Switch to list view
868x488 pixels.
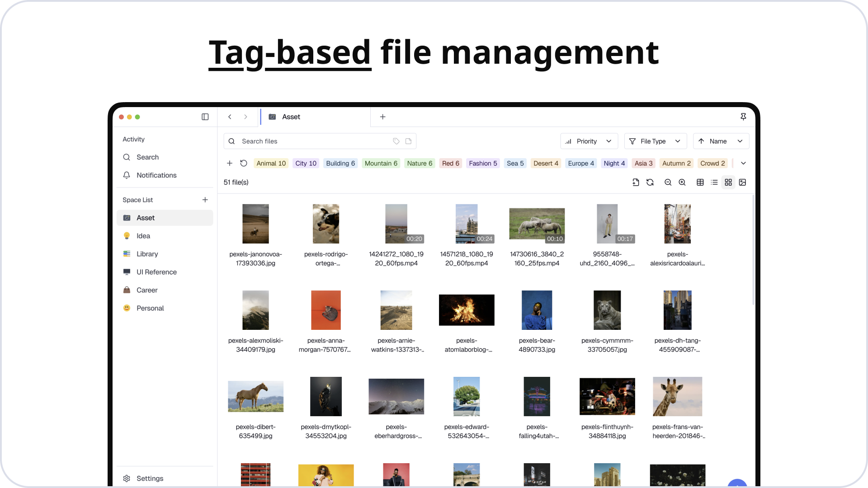[714, 182]
